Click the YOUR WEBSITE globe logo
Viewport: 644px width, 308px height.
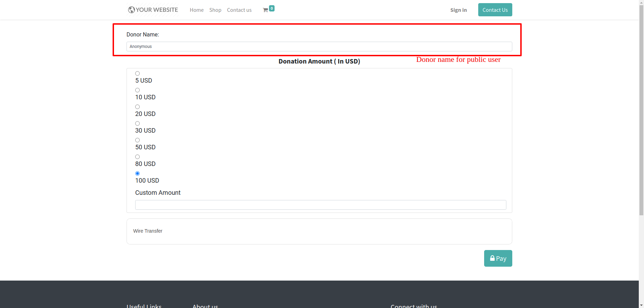click(x=153, y=10)
